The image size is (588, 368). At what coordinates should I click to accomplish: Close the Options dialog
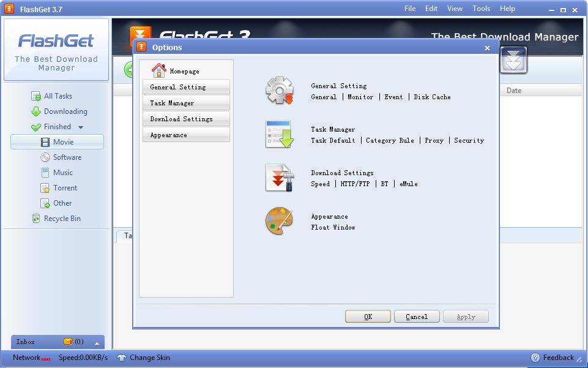coord(487,48)
